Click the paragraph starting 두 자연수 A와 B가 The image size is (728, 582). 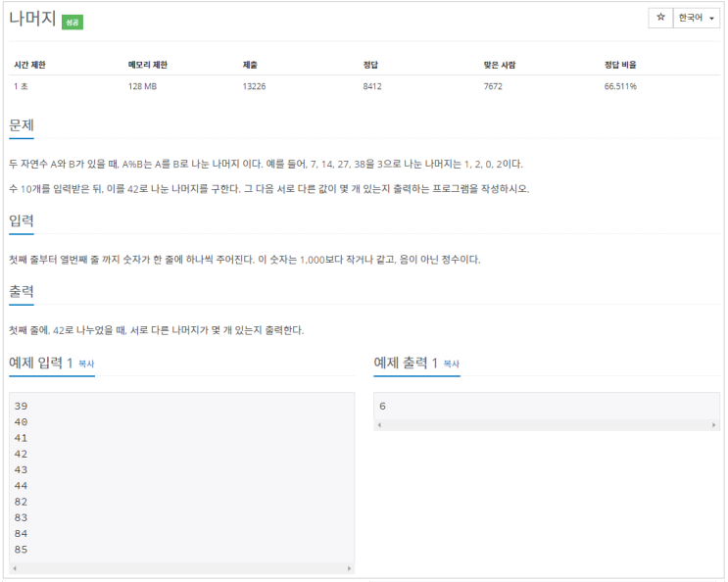(x=267, y=164)
